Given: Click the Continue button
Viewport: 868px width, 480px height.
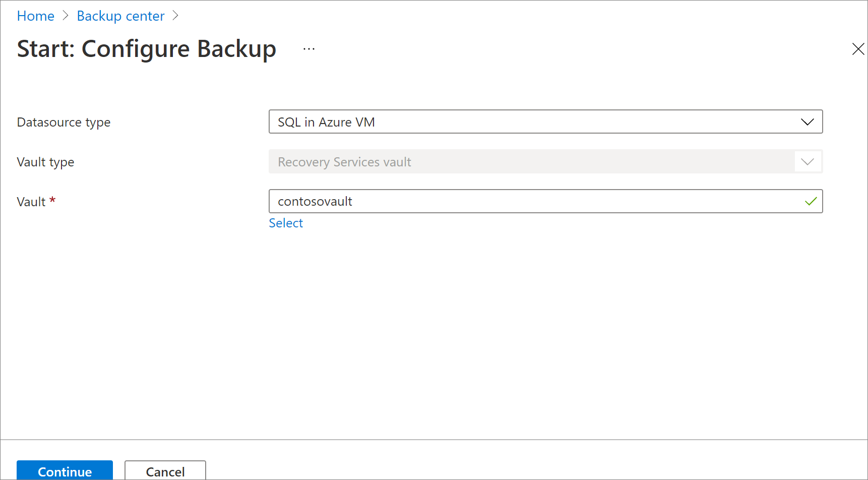Looking at the screenshot, I should click(65, 471).
